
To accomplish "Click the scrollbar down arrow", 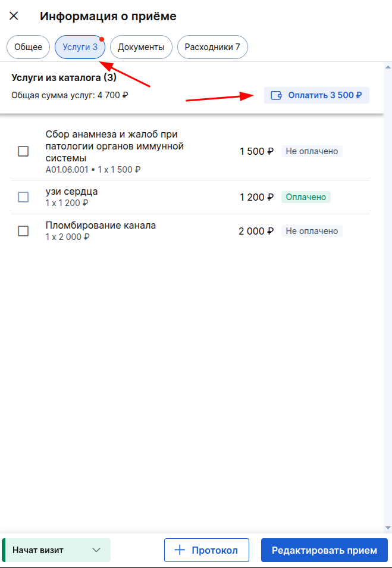I will (388, 528).
